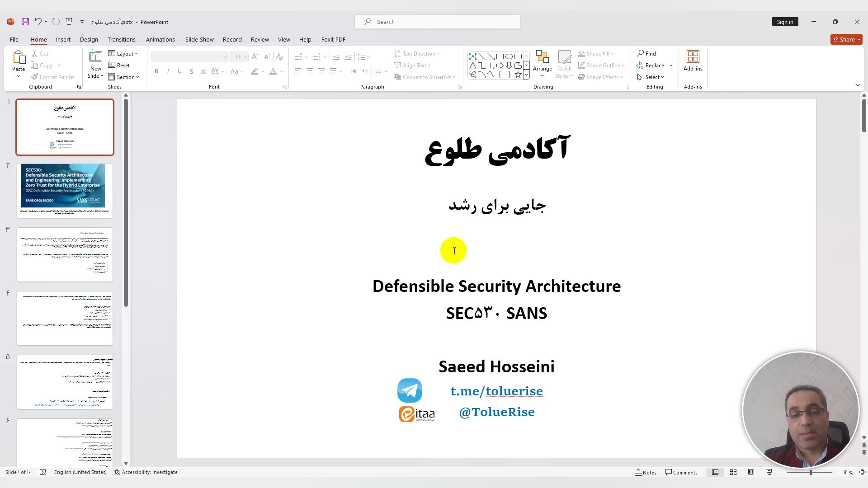Start Slide Show from status bar
The height and width of the screenshot is (488, 868).
769,472
